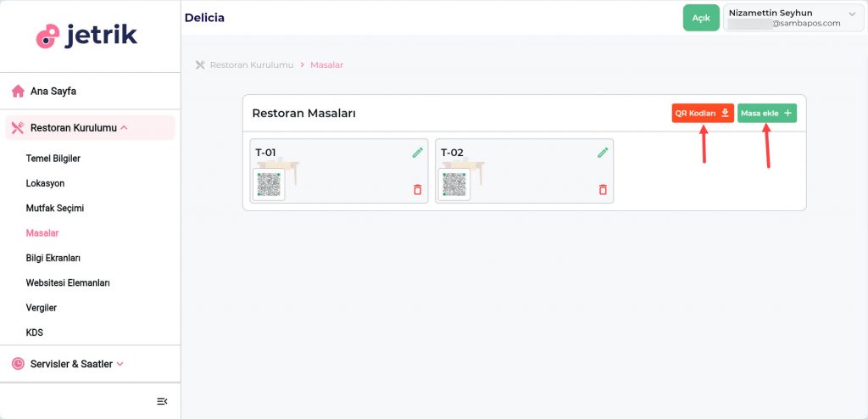Open the T-02 QR code thumbnail

(x=453, y=184)
